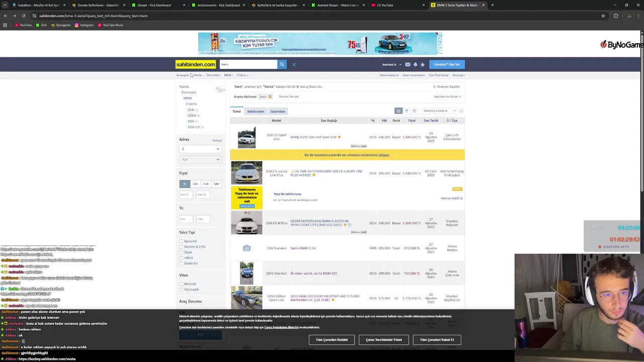644x362 pixels.
Task: Bookmark this page with star icon
Action: pos(603,16)
